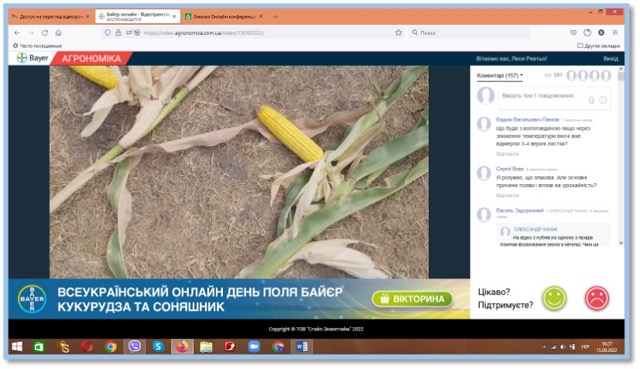Click the red sad face reaction
Viewport: 640px width, 369px height.
[597, 298]
